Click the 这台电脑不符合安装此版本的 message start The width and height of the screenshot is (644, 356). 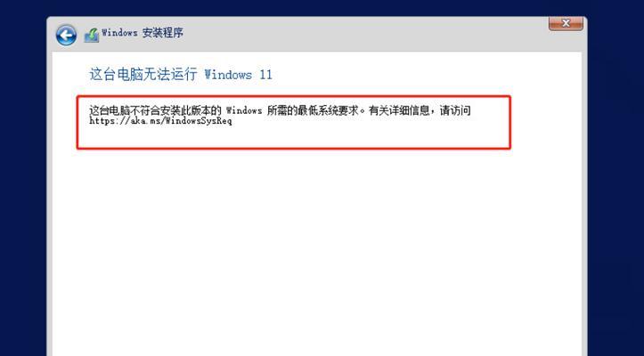point(156,110)
